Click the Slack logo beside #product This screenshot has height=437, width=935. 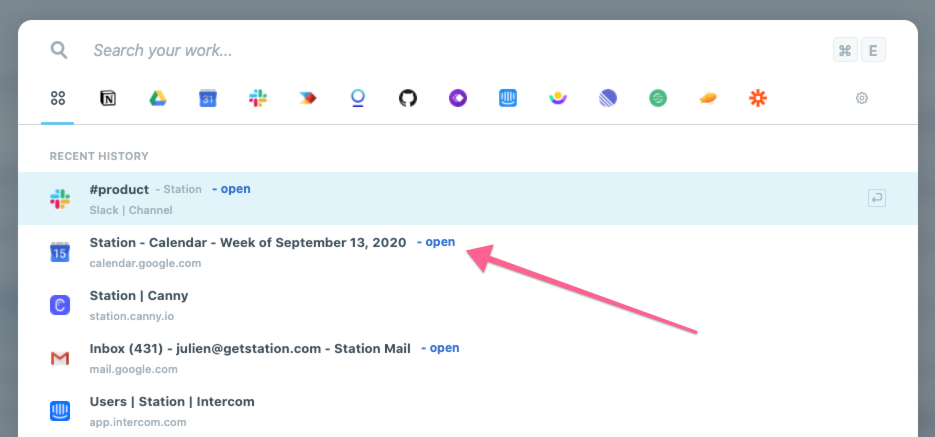60,199
